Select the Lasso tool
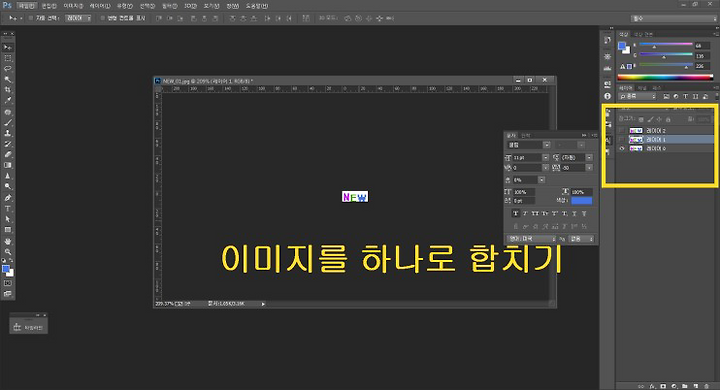 [x=8, y=68]
